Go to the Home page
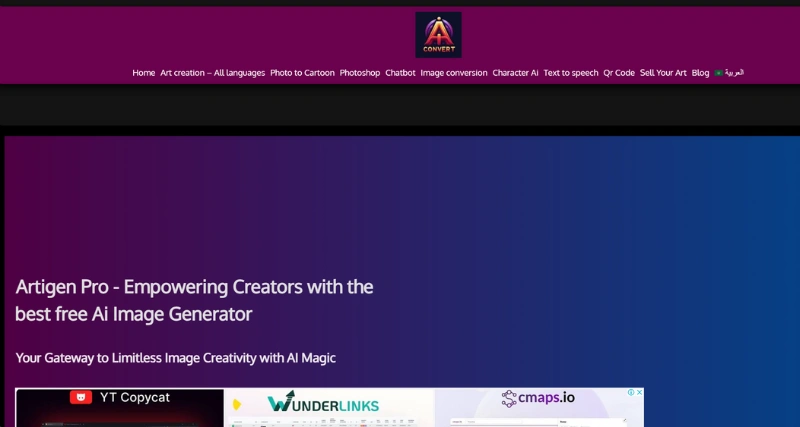The height and width of the screenshot is (427, 800). (x=143, y=73)
